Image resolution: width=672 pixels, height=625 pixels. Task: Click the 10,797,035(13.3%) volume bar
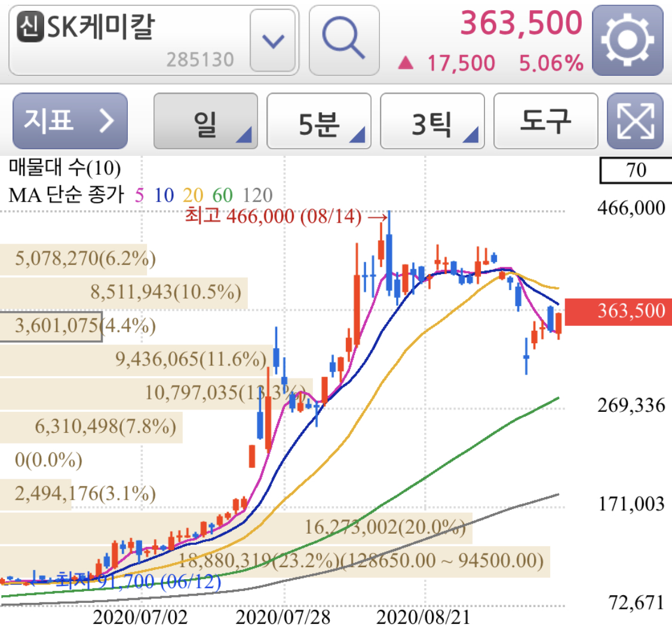157,393
